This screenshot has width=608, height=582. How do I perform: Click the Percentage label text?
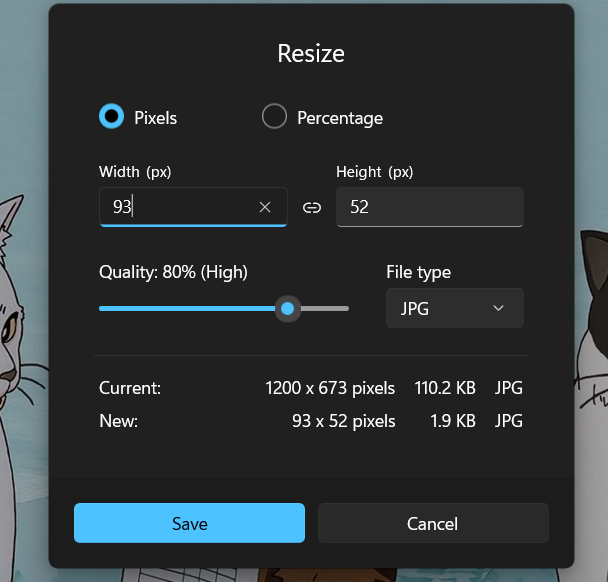click(340, 118)
